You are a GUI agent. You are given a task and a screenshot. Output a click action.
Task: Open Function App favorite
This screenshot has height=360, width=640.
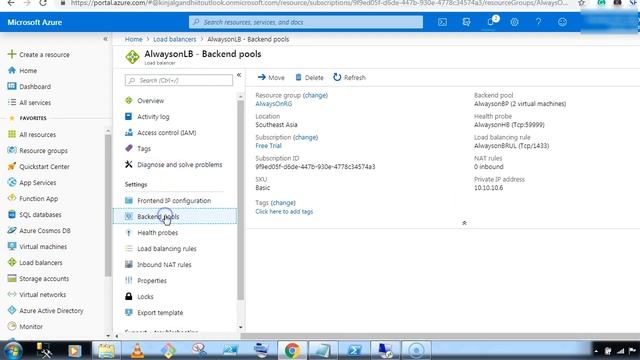[33, 198]
